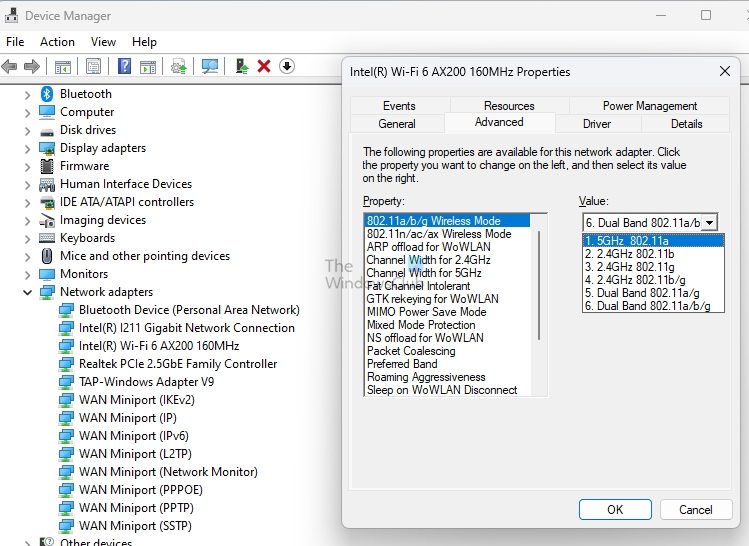Expand the Keyboards node

[x=27, y=238]
